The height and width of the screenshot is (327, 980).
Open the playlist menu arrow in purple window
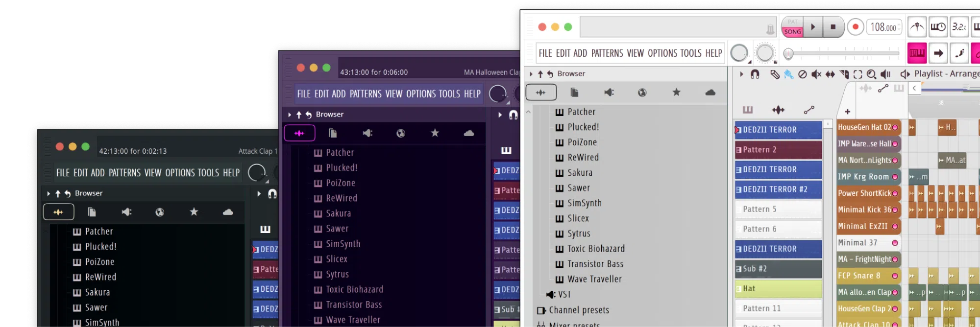click(x=500, y=115)
